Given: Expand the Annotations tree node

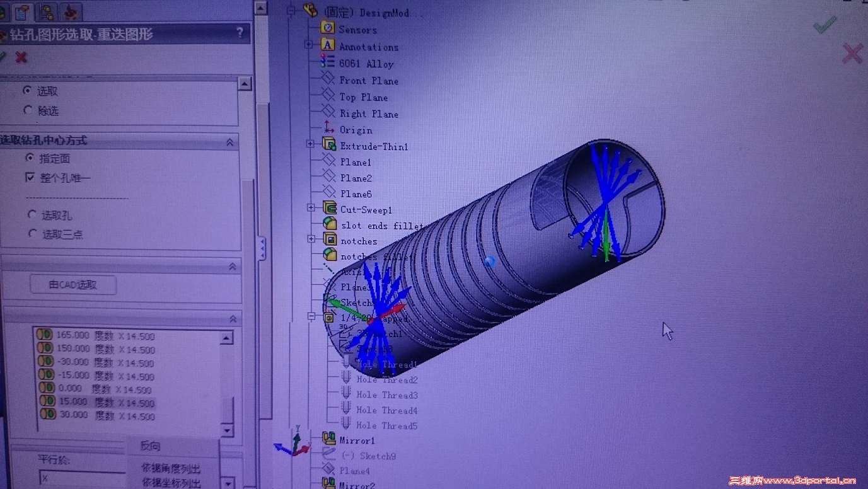Looking at the screenshot, I should tap(308, 44).
